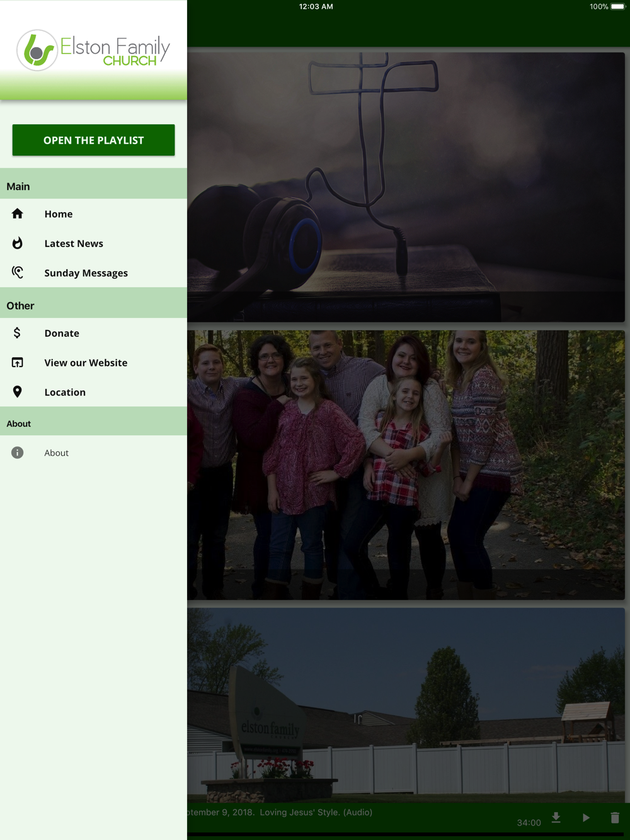Click the 12:03 AM clock
Screen dimensions: 630x840
tap(316, 6)
